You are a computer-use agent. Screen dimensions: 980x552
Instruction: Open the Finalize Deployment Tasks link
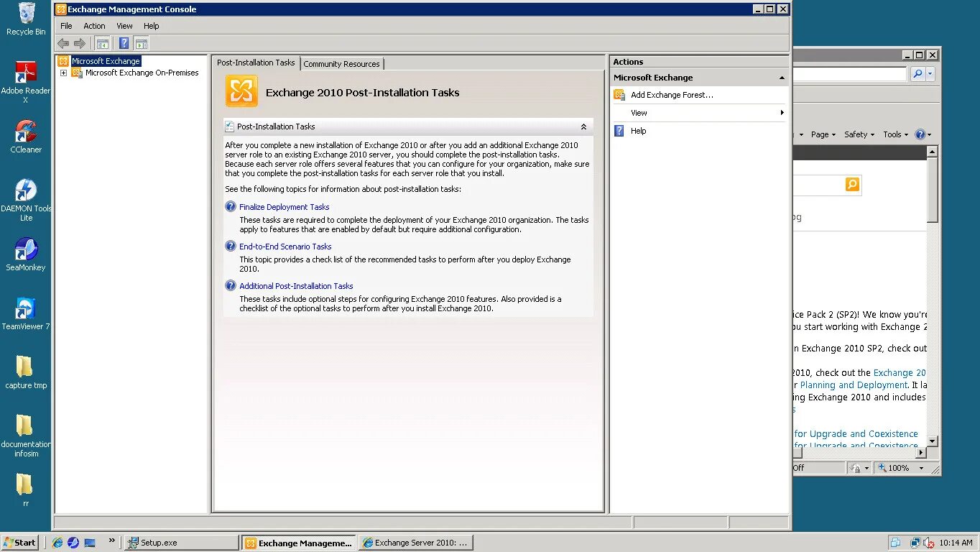(x=284, y=207)
